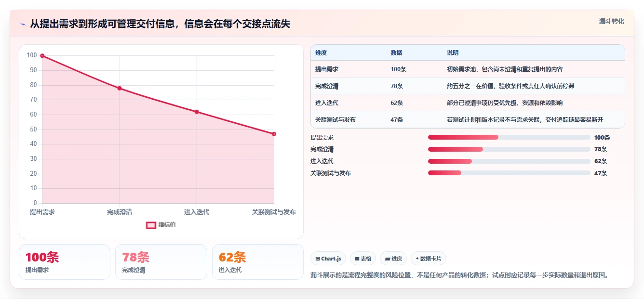Click the 50 y-axis label
The height and width of the screenshot is (299, 644).
tap(33, 129)
